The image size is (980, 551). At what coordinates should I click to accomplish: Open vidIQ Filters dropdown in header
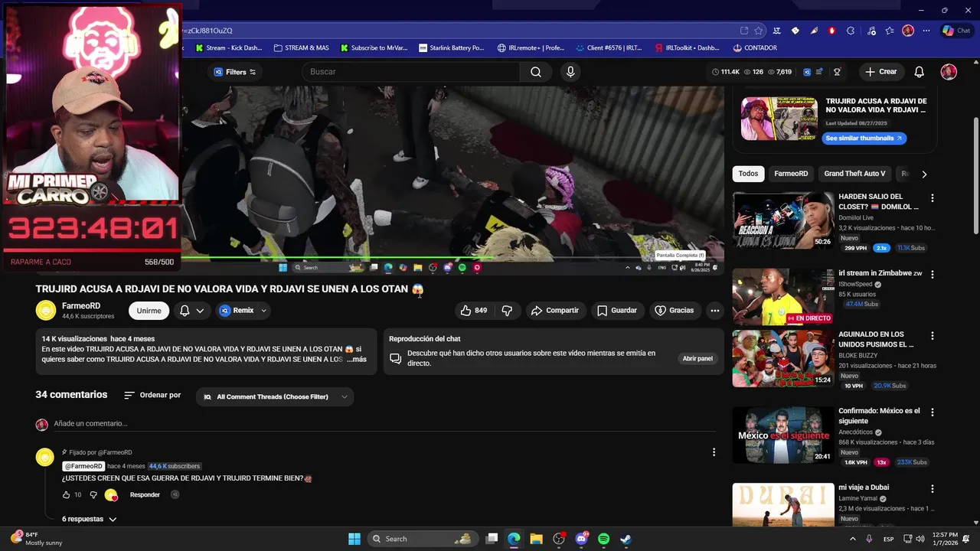coord(234,72)
